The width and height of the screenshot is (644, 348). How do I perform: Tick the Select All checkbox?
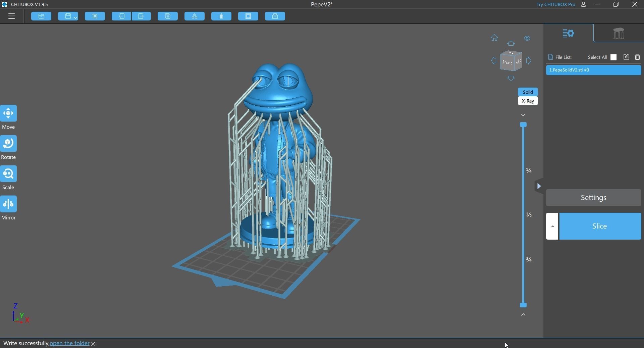point(613,57)
